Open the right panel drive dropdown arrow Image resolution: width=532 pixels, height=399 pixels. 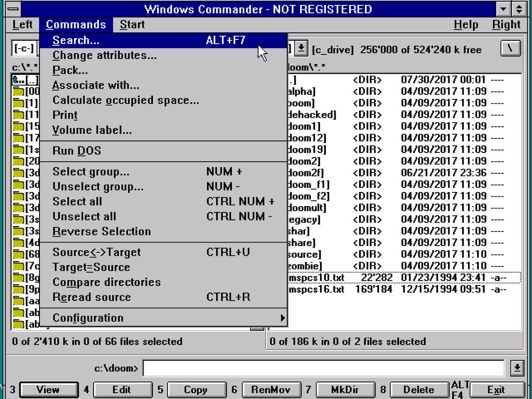pyautogui.click(x=301, y=48)
